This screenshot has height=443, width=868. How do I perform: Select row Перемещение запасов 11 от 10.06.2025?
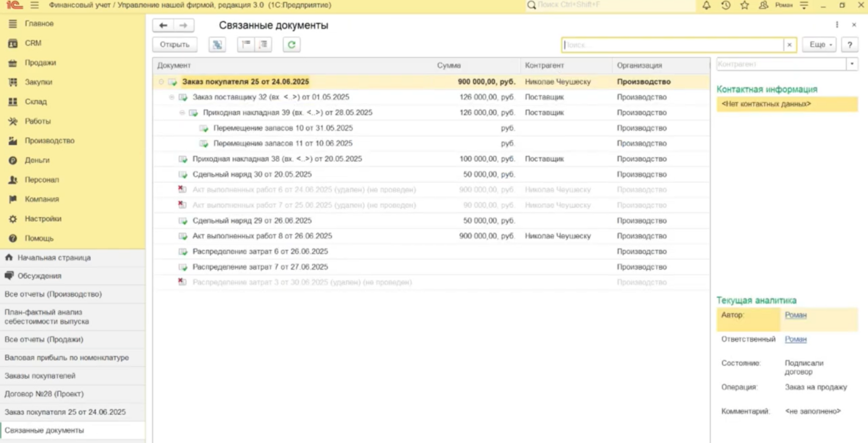pos(431,143)
